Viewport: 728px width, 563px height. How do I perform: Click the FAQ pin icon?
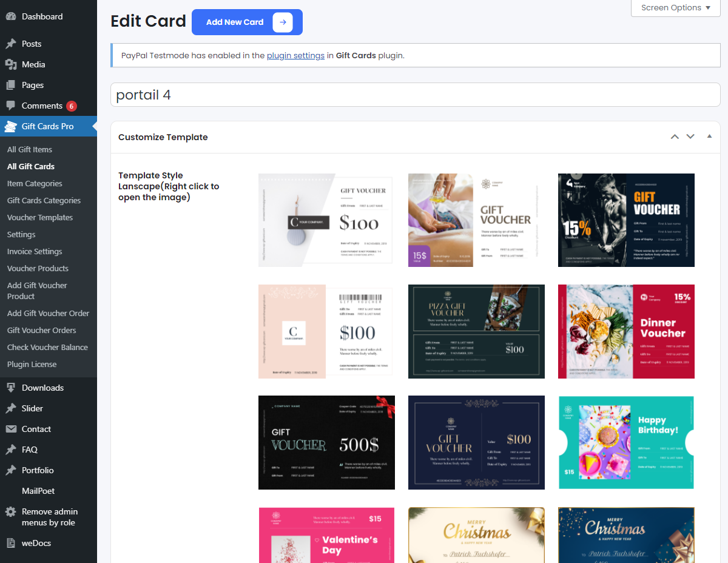tap(11, 450)
